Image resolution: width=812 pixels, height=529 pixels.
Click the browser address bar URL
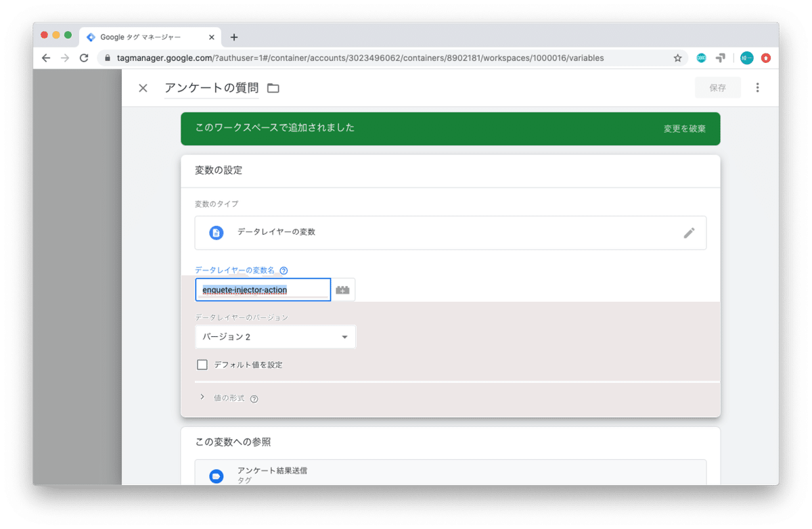coord(360,58)
